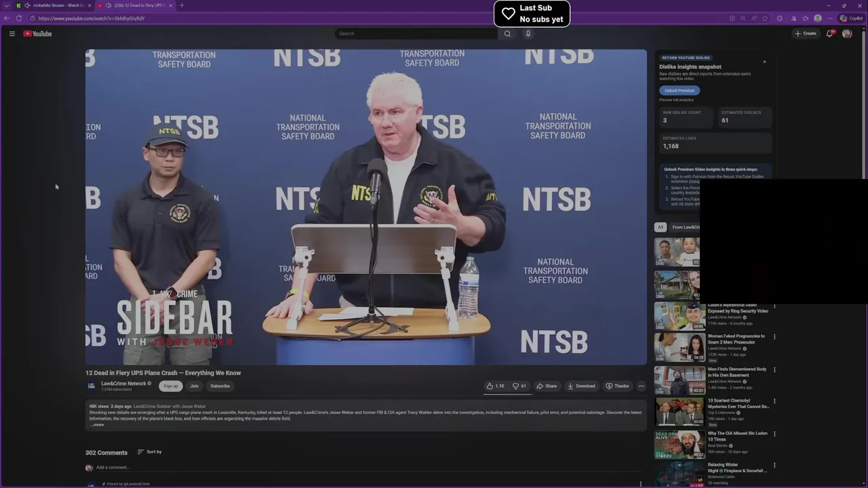This screenshot has height=488, width=868.
Task: Share the video
Action: click(547, 386)
